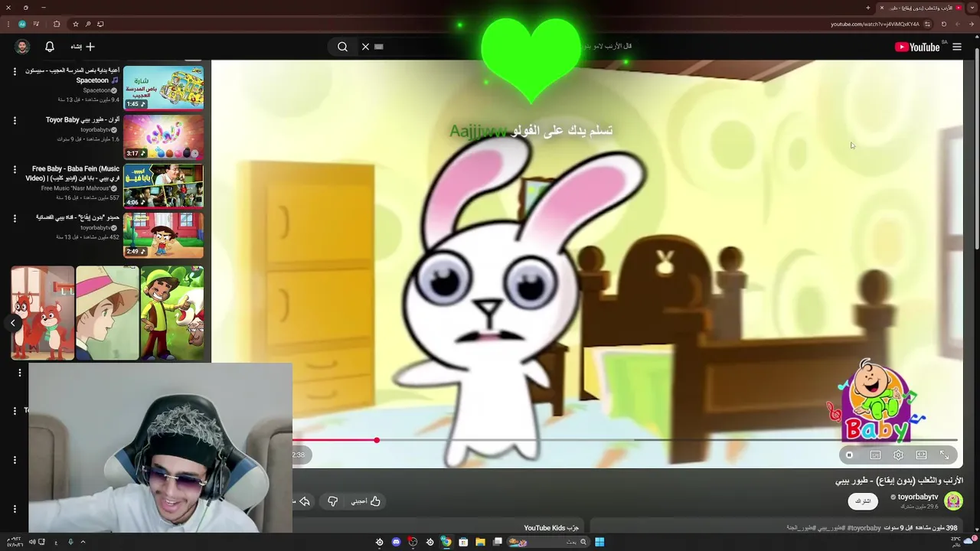The image size is (980, 551).
Task: Toggle subtitles in the video player
Action: (x=875, y=455)
